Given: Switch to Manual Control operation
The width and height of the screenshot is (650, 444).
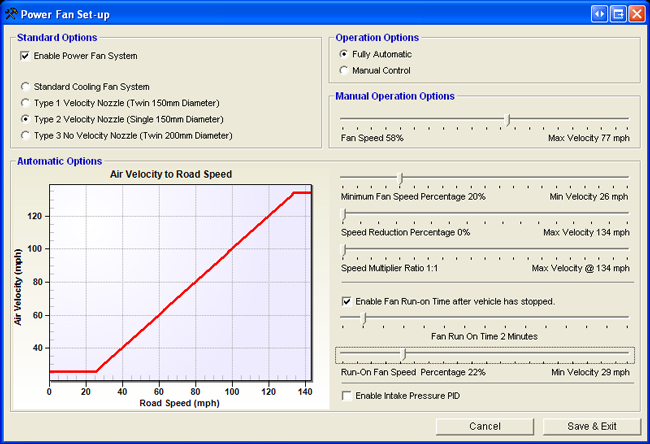Looking at the screenshot, I should click(346, 71).
